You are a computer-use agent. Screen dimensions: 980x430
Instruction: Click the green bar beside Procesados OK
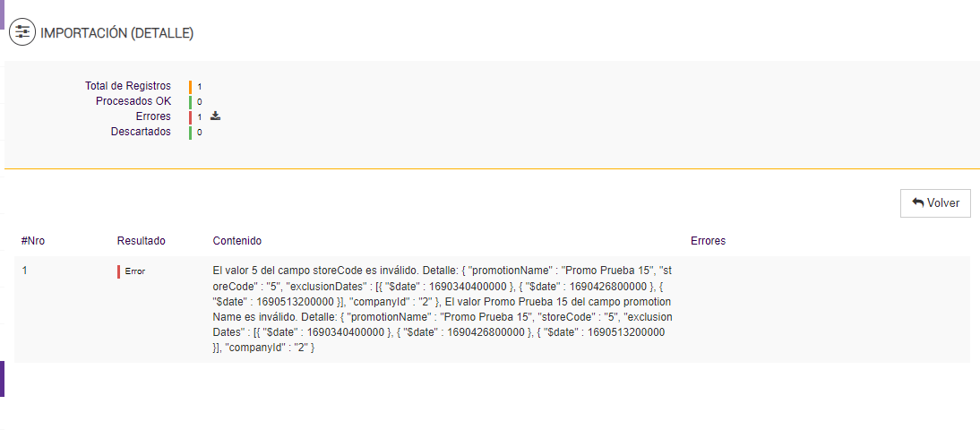[x=191, y=102]
